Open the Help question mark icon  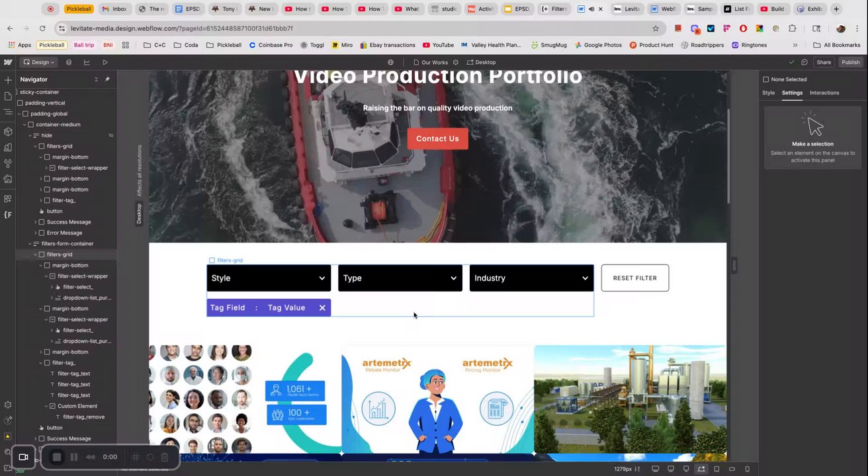tap(8, 420)
